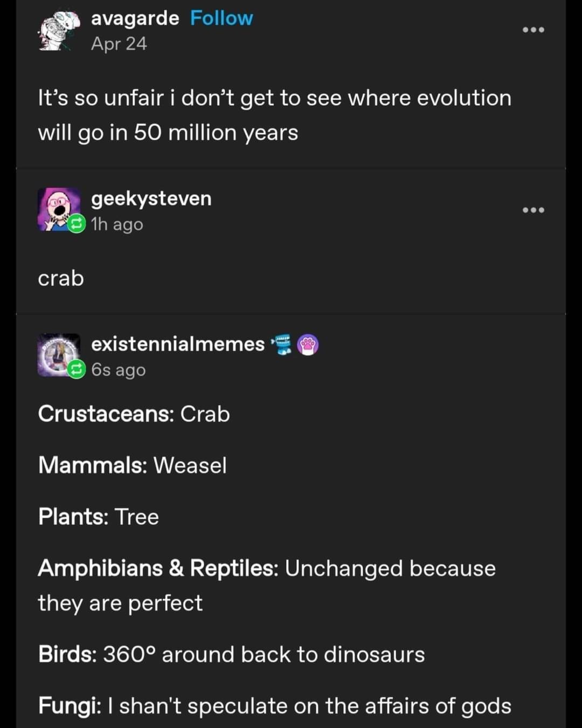Click the reblog badge on existennialmemes' avatar
The width and height of the screenshot is (582, 728).
tap(76, 369)
